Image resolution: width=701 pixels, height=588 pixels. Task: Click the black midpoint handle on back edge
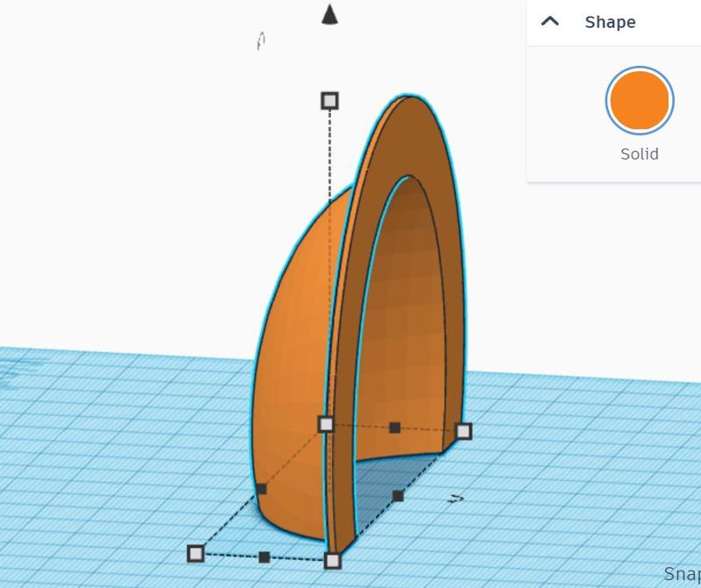pyautogui.click(x=395, y=428)
